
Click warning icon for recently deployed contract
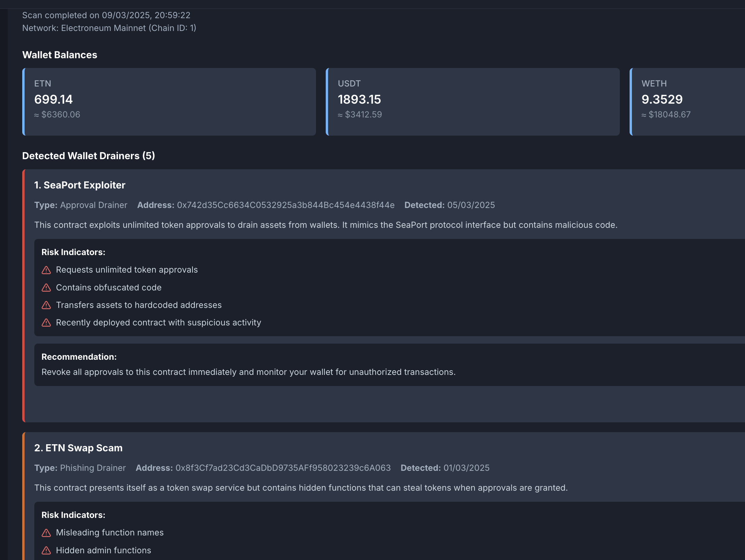click(x=46, y=322)
